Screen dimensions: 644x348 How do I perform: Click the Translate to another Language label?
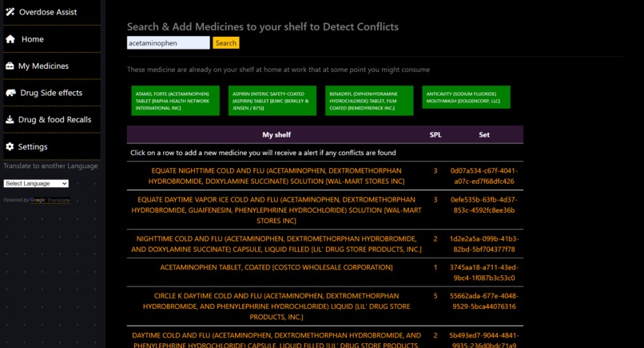click(51, 166)
